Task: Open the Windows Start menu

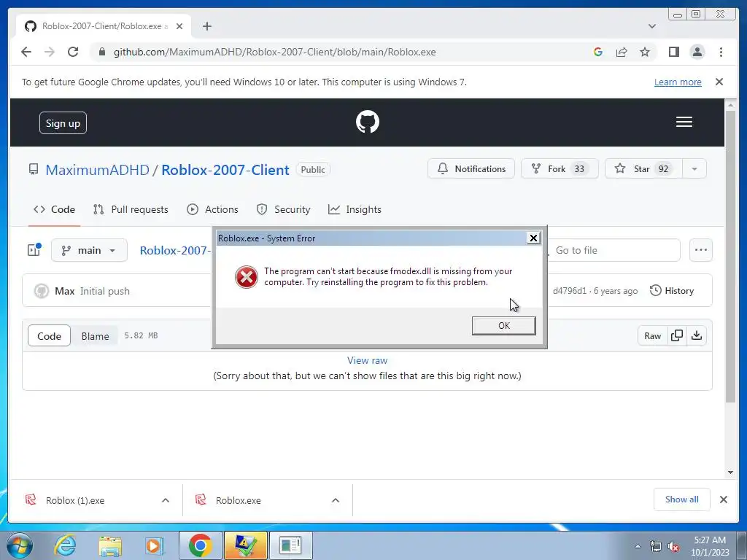Action: click(19, 545)
